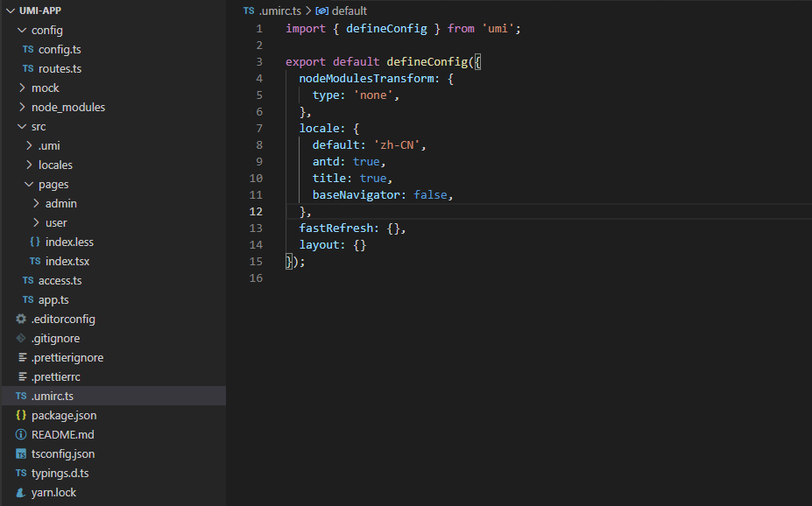Click the TS icon next to index.tsx

click(x=35, y=261)
